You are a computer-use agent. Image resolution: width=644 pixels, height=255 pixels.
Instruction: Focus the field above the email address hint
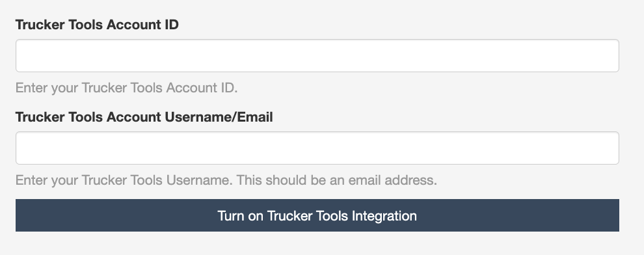(x=317, y=148)
